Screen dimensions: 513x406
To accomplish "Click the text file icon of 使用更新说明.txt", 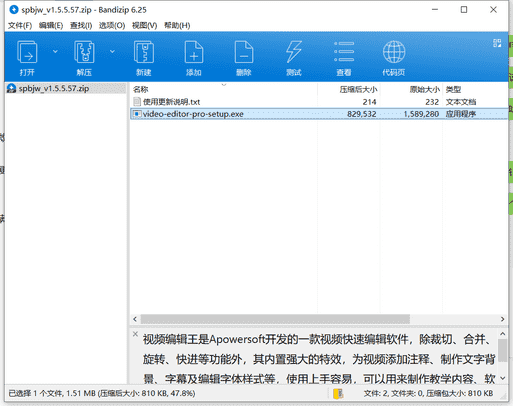I will tap(137, 102).
